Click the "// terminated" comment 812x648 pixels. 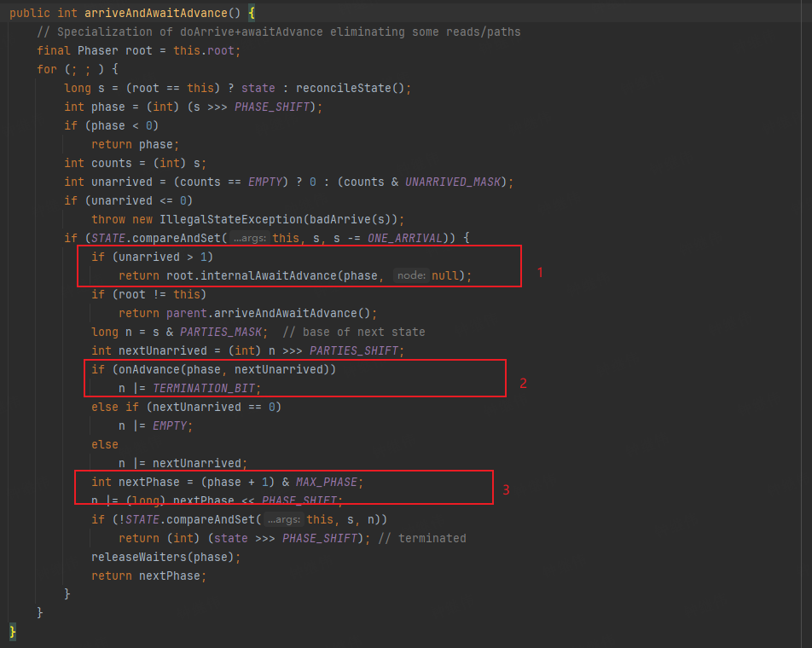coord(424,538)
